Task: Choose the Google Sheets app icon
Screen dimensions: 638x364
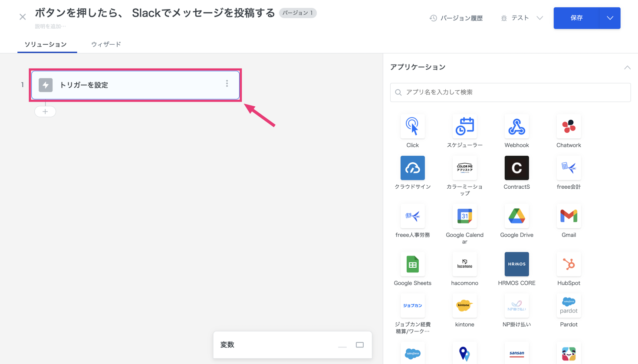Action: [412, 264]
